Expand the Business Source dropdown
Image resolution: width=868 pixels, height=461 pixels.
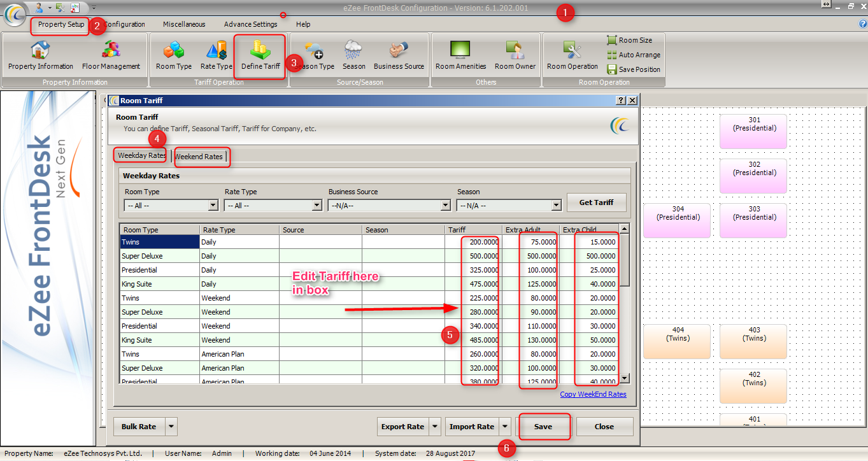pyautogui.click(x=446, y=206)
